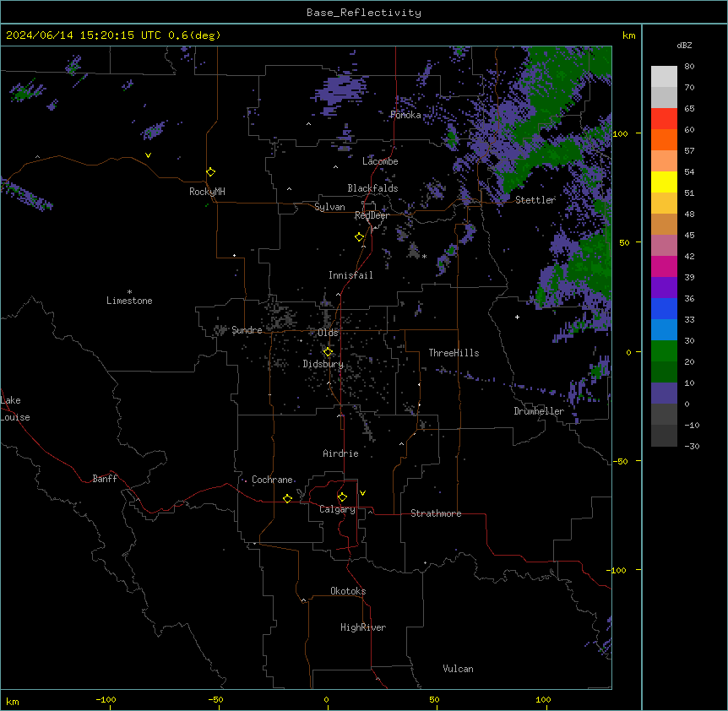Select the bright yellow swatch in dBZ legend
Viewport: 728px width, 711px height.
664,182
